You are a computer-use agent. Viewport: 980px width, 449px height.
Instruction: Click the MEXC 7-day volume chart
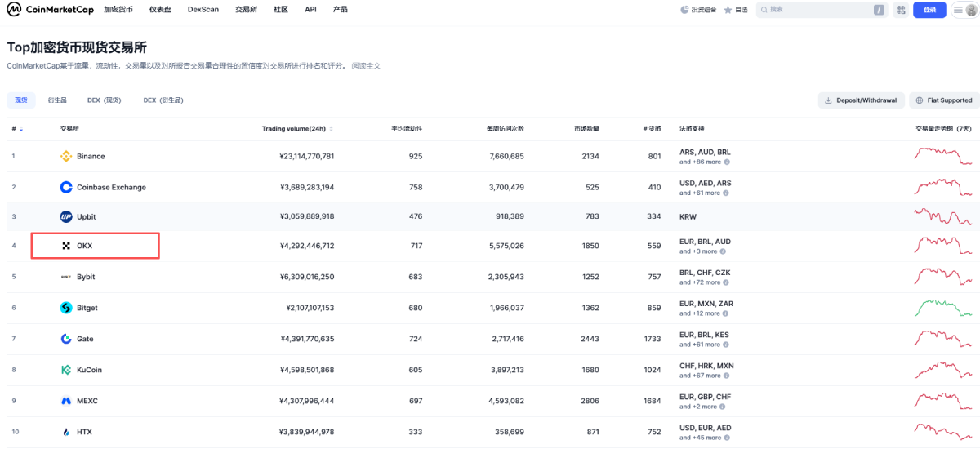(943, 401)
